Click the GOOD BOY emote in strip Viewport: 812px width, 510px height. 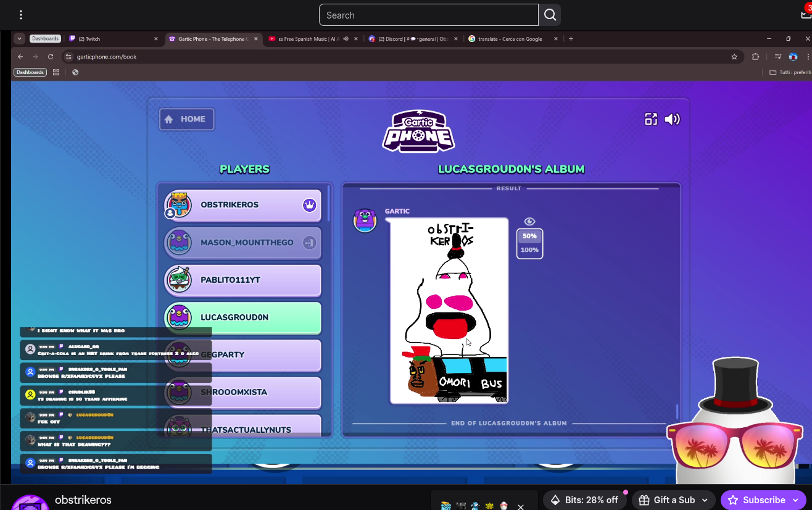(x=445, y=506)
